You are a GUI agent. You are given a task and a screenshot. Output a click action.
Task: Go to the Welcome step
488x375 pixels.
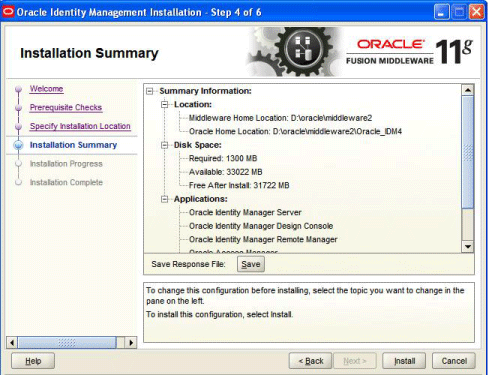point(46,89)
